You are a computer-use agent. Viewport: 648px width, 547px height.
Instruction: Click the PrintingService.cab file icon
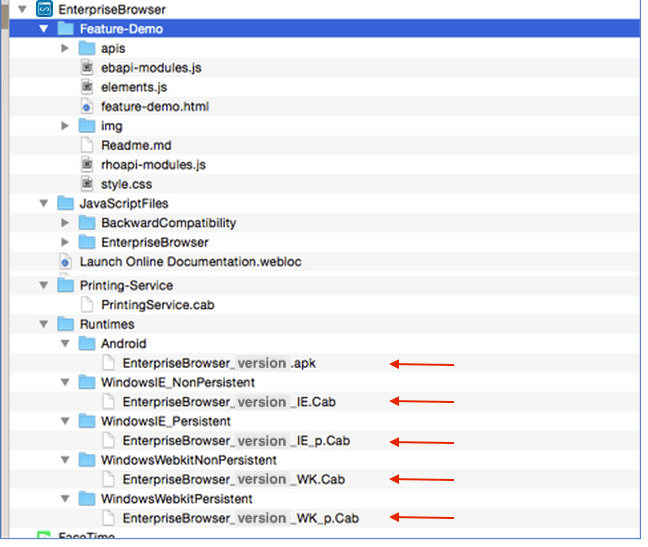coord(87,304)
